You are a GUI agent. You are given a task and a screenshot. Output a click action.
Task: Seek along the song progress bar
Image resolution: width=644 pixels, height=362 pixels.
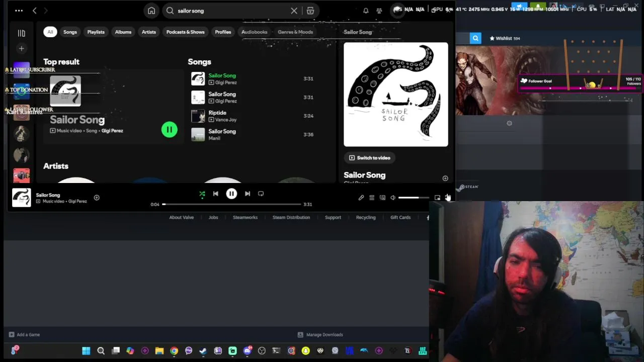pos(232,204)
